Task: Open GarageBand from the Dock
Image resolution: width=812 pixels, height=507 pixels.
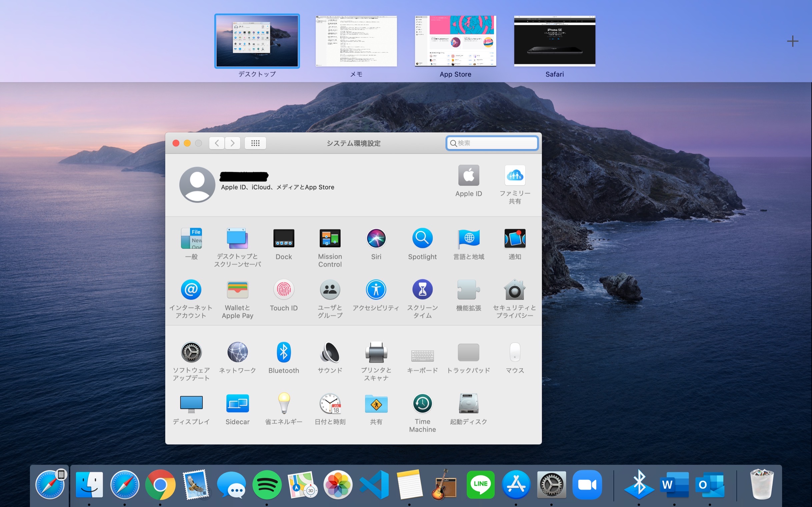Action: point(445,485)
